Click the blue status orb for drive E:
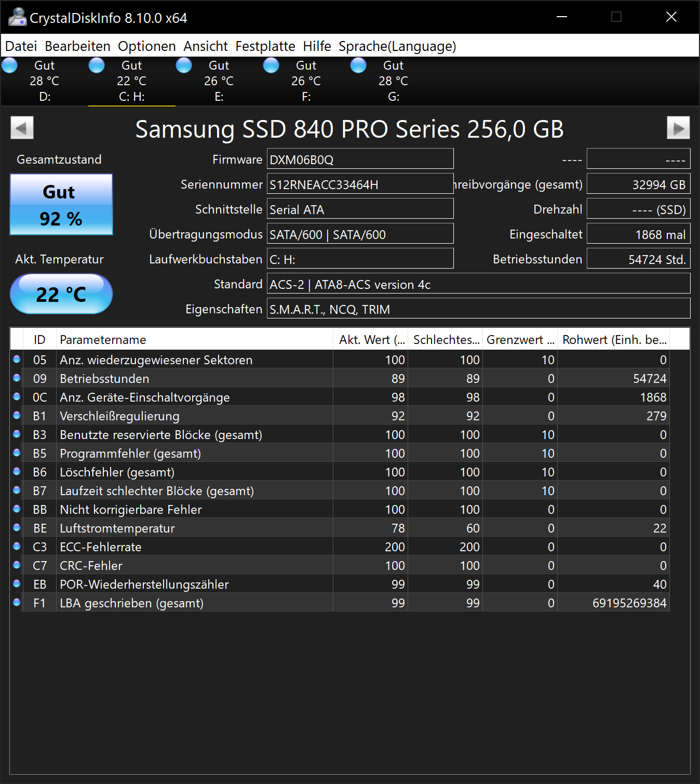700x784 pixels. point(184,65)
